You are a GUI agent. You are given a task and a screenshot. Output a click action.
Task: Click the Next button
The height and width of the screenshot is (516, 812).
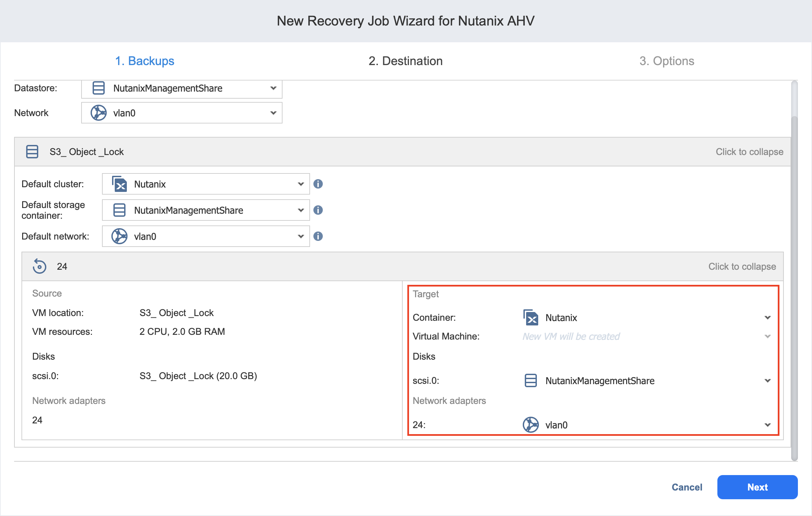[757, 487]
